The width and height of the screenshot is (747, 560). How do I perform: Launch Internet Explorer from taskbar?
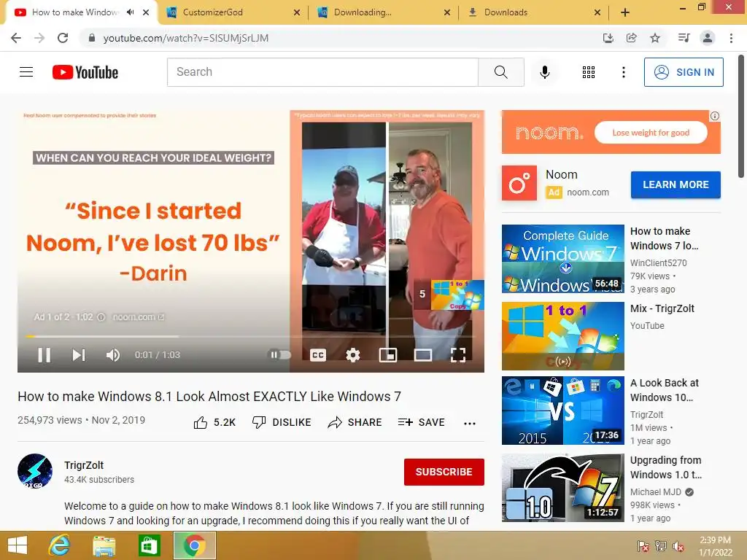tap(59, 545)
